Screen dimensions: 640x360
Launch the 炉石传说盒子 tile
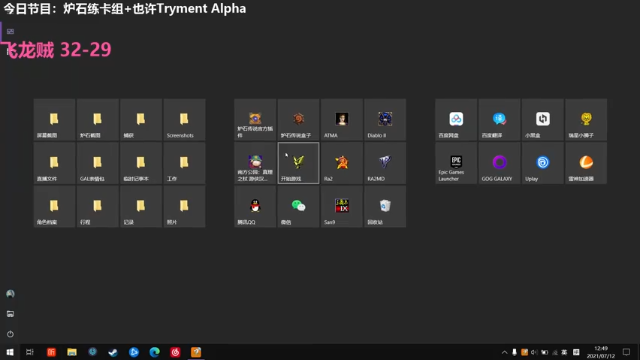(x=298, y=120)
